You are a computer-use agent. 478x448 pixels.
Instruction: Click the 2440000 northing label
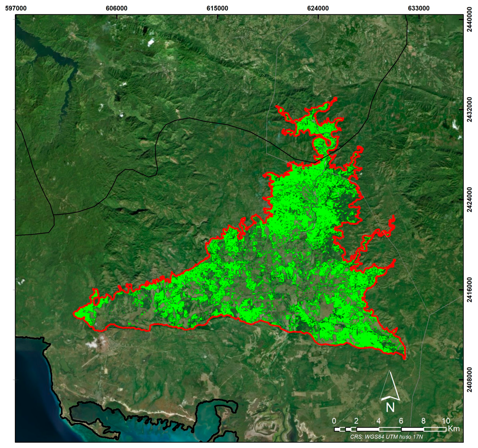470,19
